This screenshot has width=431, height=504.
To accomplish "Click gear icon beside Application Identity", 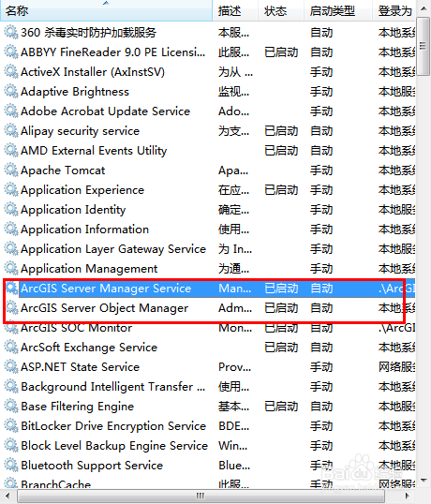I will click(x=11, y=210).
